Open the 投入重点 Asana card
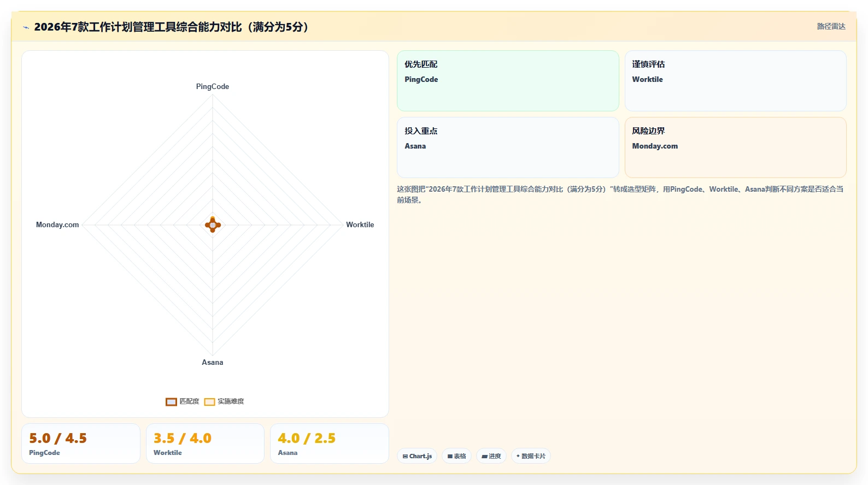 pyautogui.click(x=508, y=147)
